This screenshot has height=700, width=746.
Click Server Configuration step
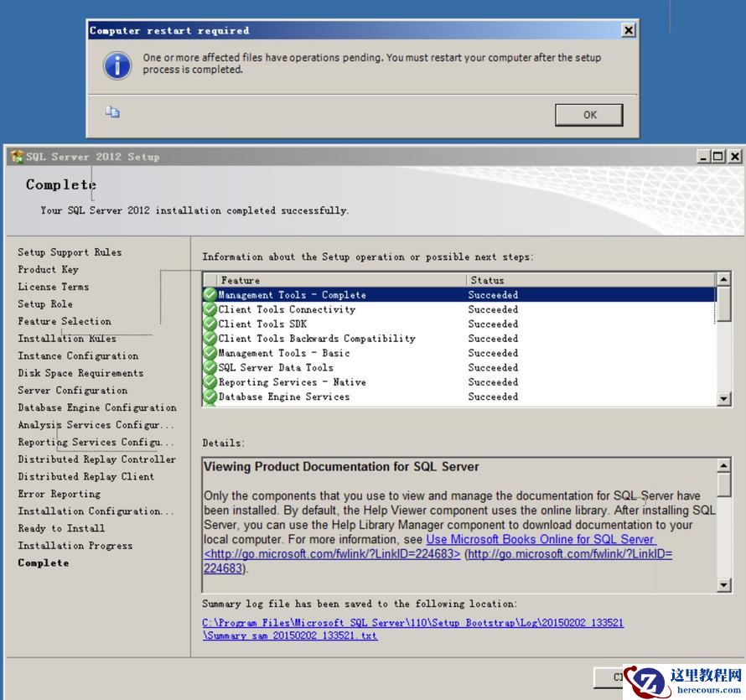coord(73,390)
